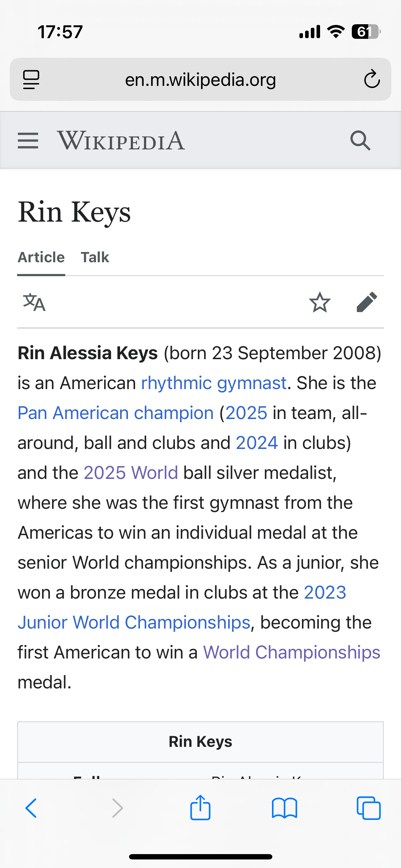The height and width of the screenshot is (868, 401).
Task: Open Wikipedia hamburger main menu
Action: 28,140
